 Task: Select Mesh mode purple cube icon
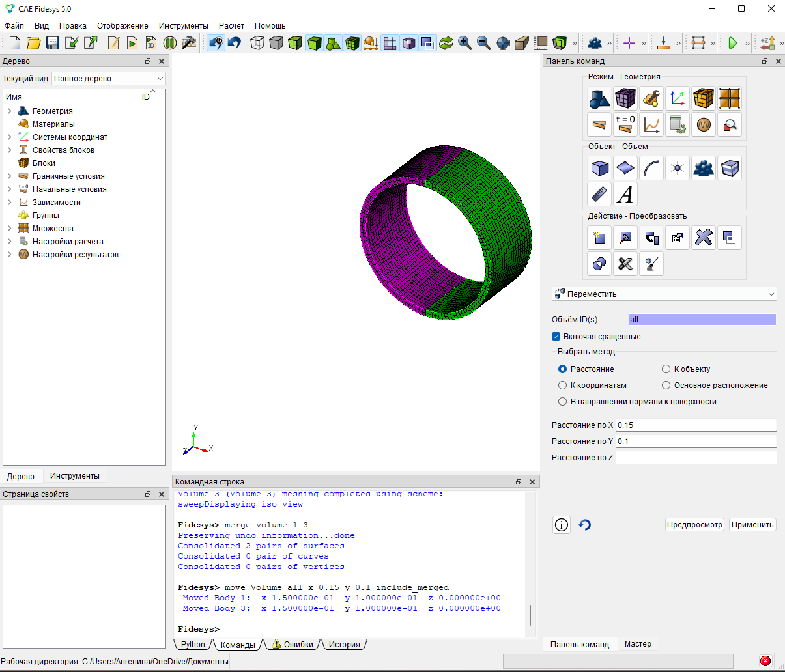coord(625,98)
